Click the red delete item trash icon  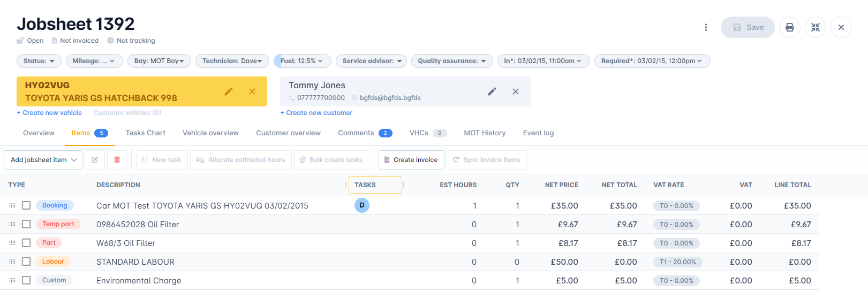pos(117,160)
